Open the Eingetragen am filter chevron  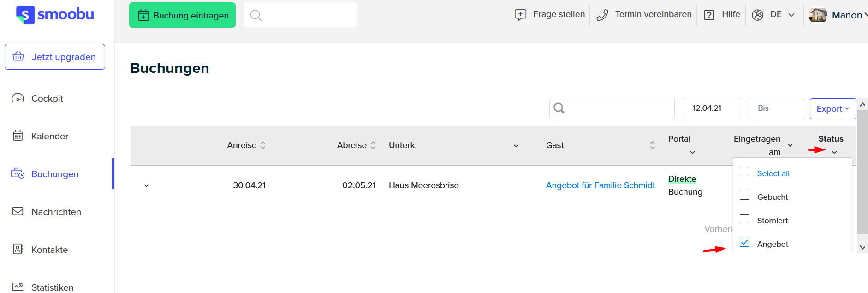[x=790, y=145]
